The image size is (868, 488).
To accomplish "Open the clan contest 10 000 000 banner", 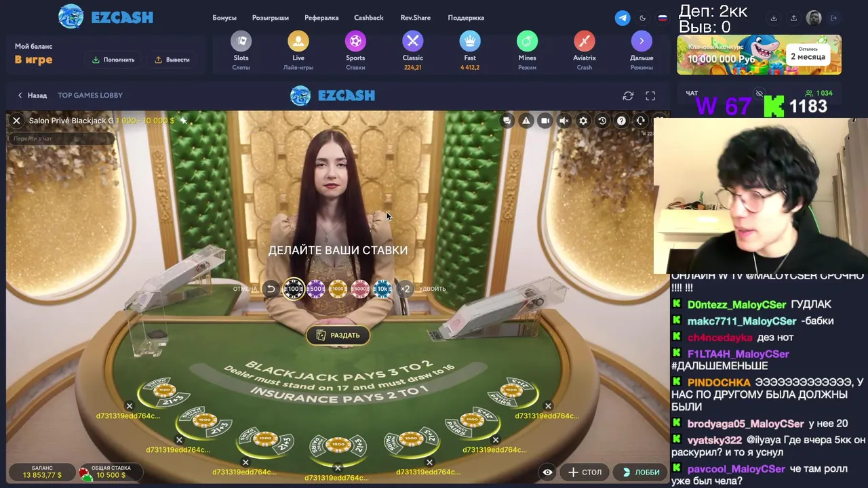I will click(x=759, y=55).
